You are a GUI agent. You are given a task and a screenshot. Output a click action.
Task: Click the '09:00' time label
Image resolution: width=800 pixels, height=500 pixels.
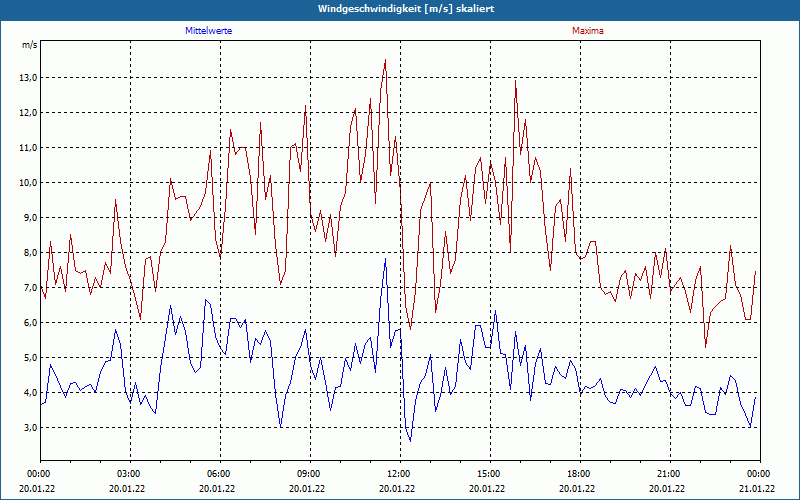click(x=310, y=474)
